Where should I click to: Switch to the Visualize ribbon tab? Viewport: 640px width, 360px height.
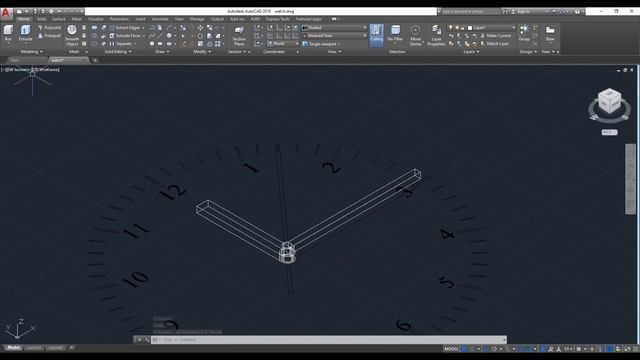[x=96, y=19]
